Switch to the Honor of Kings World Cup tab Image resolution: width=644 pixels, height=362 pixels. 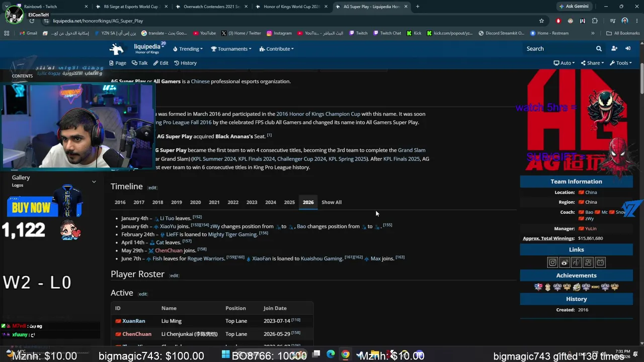[291, 7]
